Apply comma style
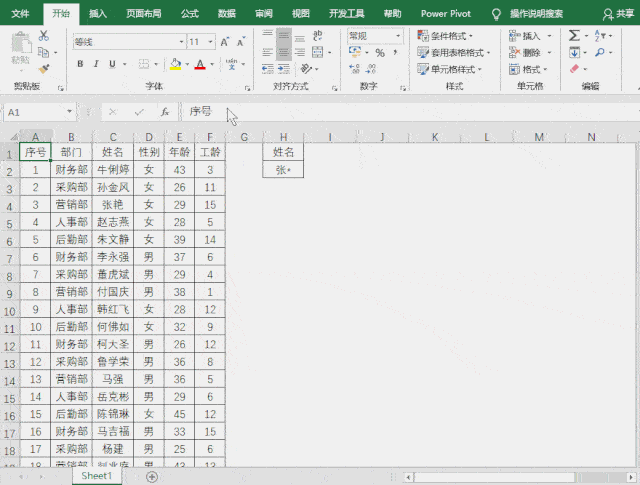This screenshot has width=640, height=485. coord(395,52)
